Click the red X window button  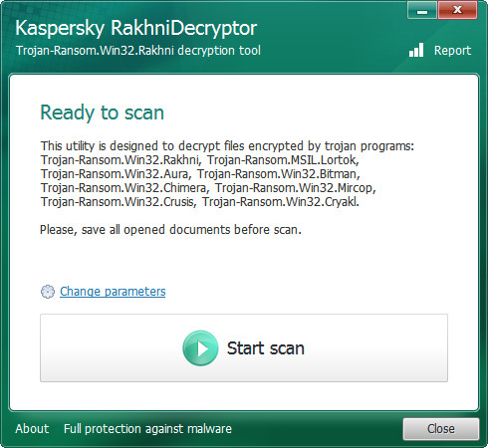point(457,10)
